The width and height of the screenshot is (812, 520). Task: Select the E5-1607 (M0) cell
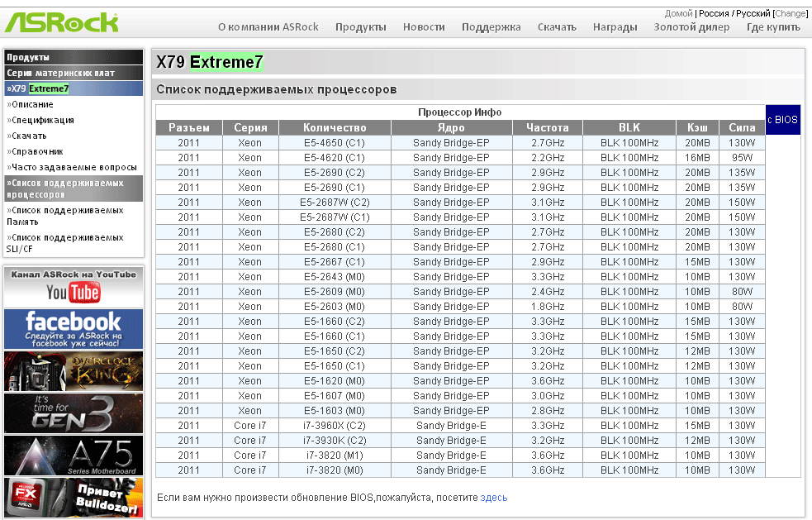click(335, 396)
